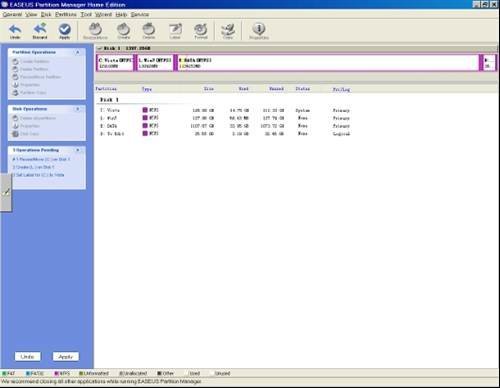Click the NTFS type icon of last partition row
The height and width of the screenshot is (388, 500).
coord(145,133)
